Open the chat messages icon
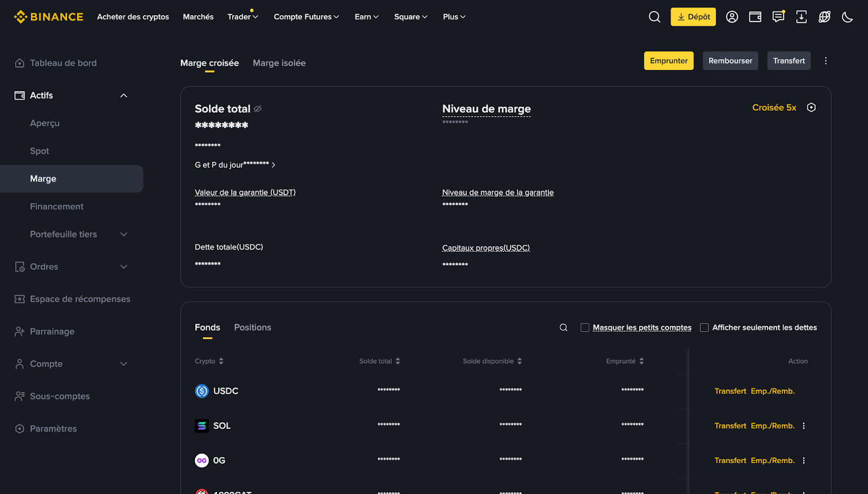The image size is (868, 494). [778, 17]
